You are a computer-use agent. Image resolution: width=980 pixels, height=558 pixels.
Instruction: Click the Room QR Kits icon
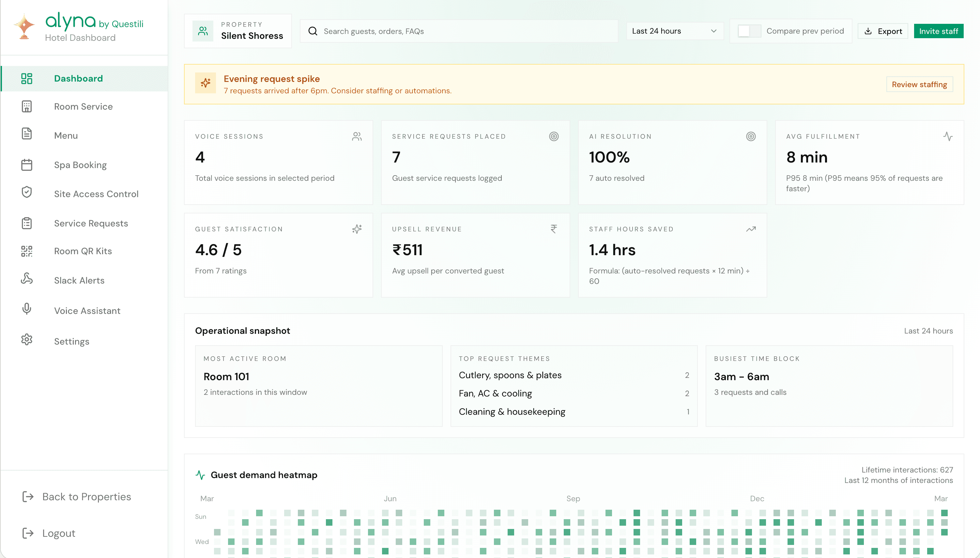(x=26, y=251)
